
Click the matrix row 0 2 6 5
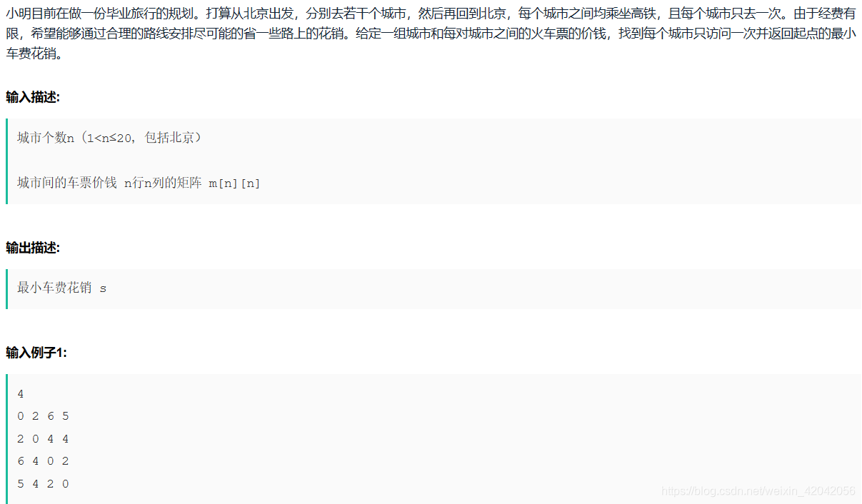[43, 416]
